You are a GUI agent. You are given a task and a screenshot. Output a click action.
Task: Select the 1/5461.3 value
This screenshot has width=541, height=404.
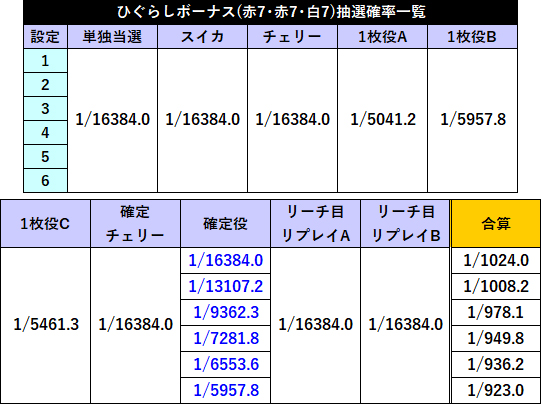(x=46, y=325)
